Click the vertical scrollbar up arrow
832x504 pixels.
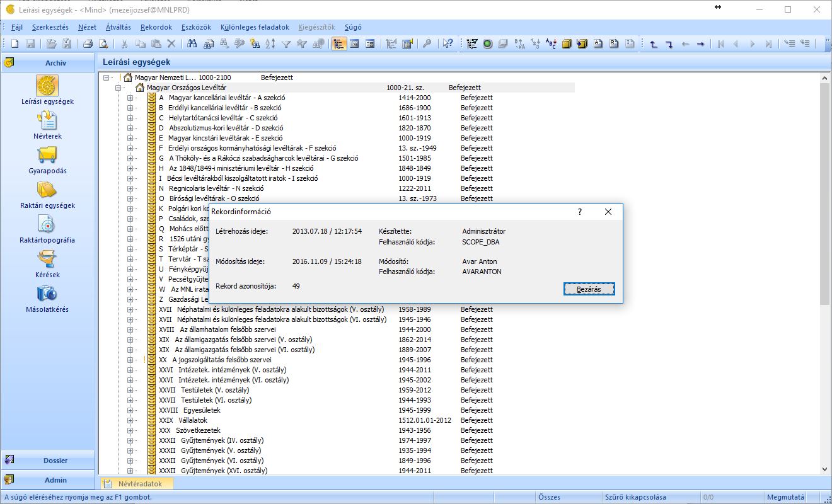click(x=825, y=77)
